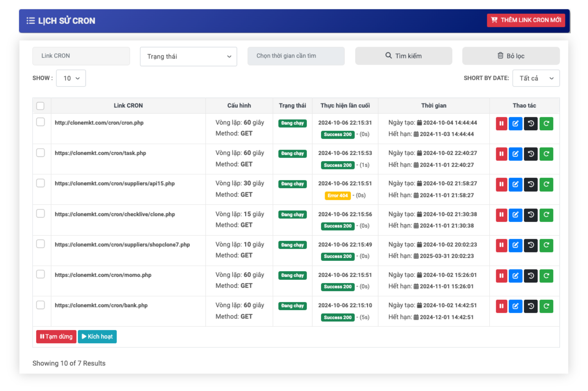Click Bỏ lọc to clear filters
Viewport: 588px width, 391px height.
coord(511,56)
